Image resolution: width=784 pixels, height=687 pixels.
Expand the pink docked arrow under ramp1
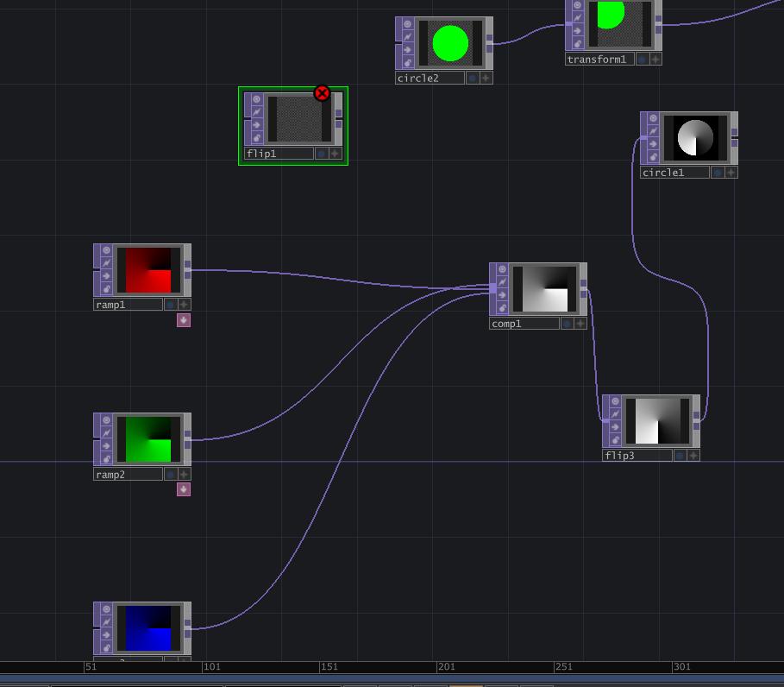click(x=184, y=320)
